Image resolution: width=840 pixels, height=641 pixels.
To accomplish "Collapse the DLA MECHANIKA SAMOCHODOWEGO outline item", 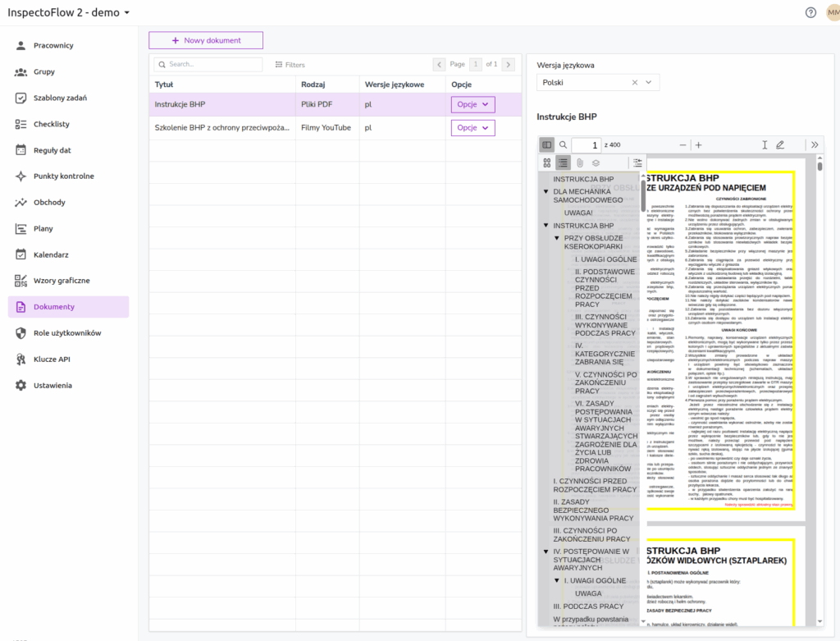I will click(546, 192).
